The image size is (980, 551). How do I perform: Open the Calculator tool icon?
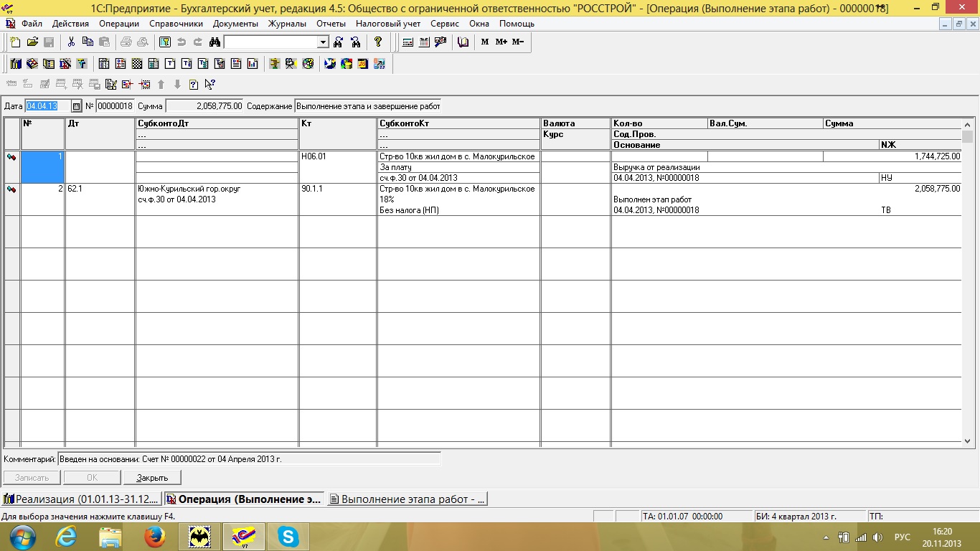[x=407, y=42]
